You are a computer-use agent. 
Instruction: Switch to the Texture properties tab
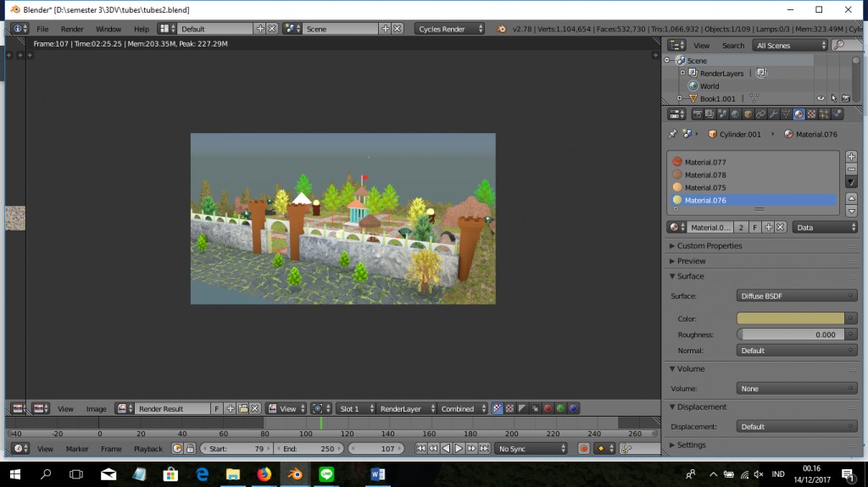click(811, 114)
